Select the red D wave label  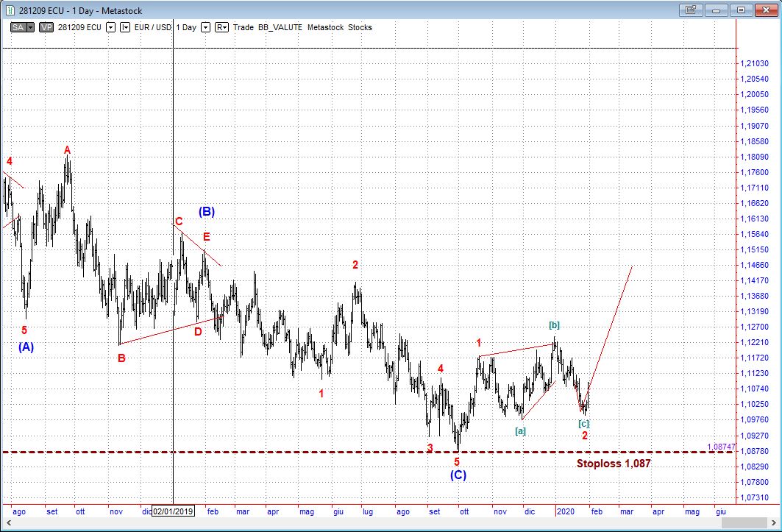tap(198, 331)
